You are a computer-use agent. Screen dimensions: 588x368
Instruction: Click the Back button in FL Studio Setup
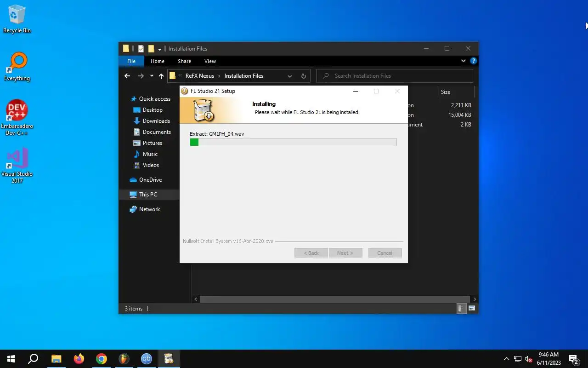tap(311, 253)
